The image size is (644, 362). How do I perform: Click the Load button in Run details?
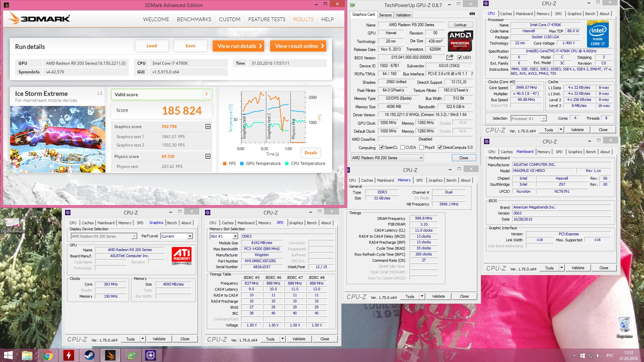152,46
